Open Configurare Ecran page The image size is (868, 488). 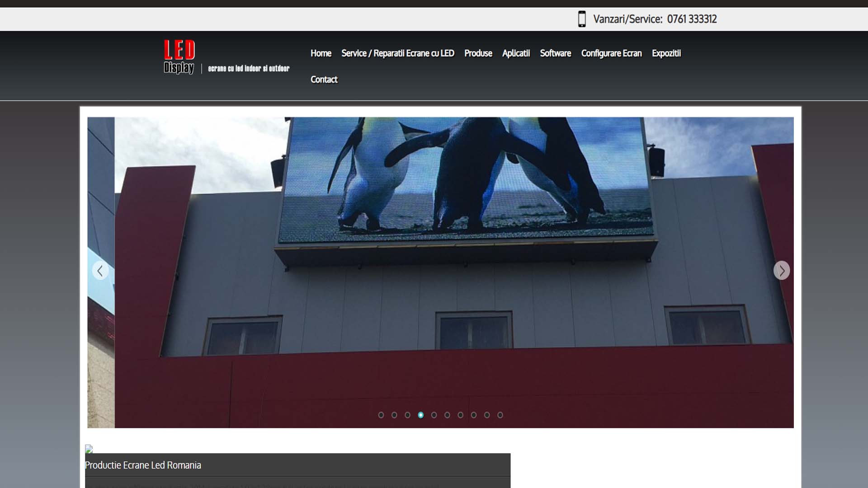(612, 53)
